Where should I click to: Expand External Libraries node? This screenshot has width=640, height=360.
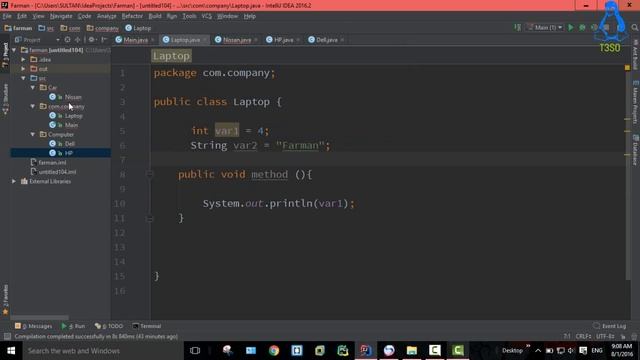tap(14, 181)
